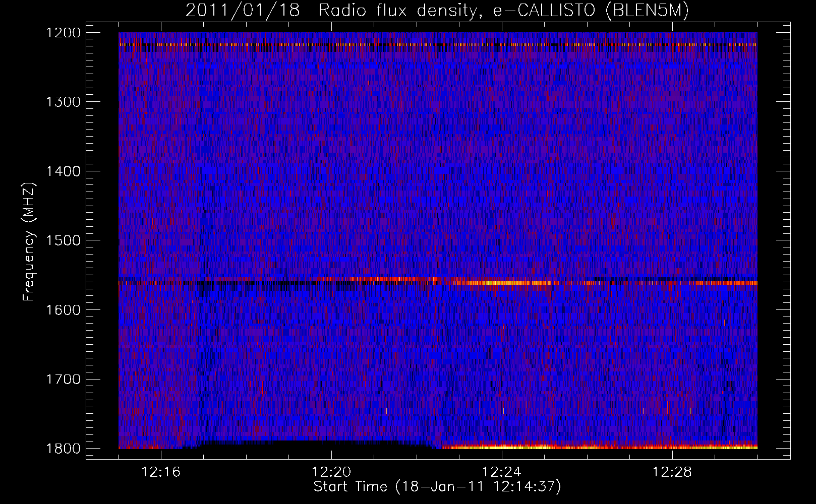Image resolution: width=816 pixels, height=504 pixels.
Task: Select the 'Frequency (MHZ)' axis label
Action: click(x=29, y=242)
